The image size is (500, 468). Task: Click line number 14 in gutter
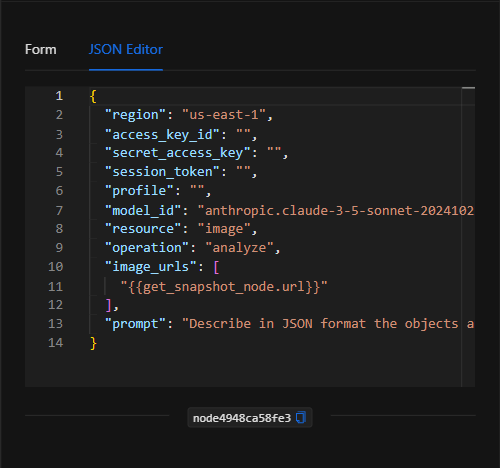click(56, 343)
